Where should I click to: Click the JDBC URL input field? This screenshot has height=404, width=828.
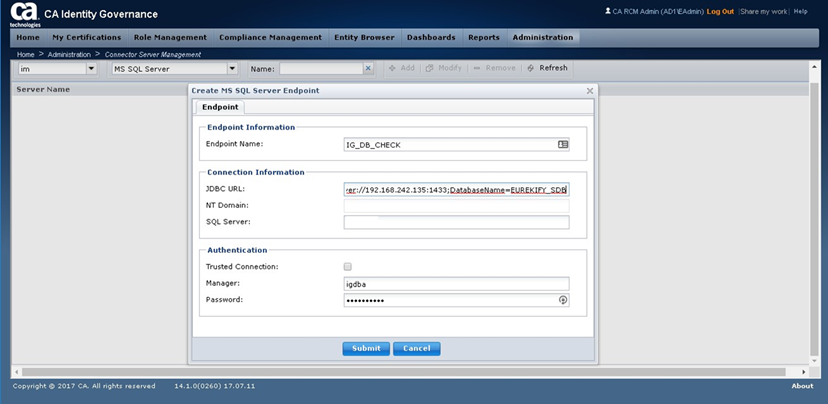pos(456,190)
